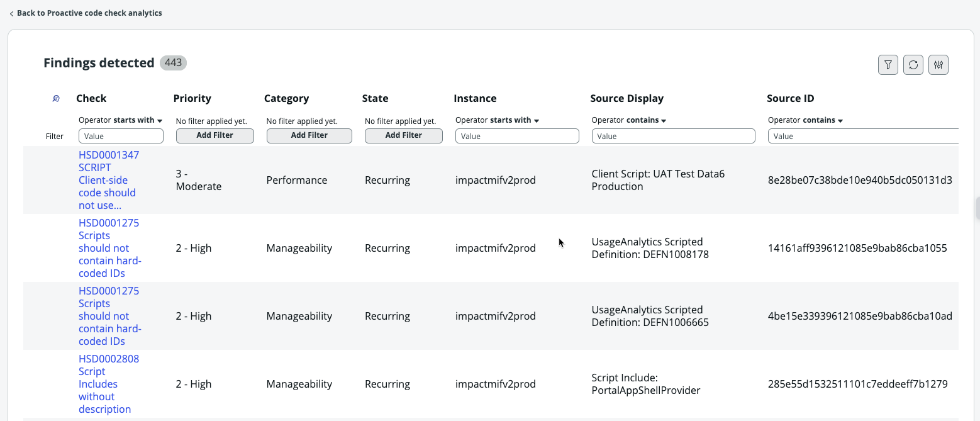Viewport: 980px width, 421px height.
Task: Click the column filter toggle icon beside Check
Action: coord(56,99)
